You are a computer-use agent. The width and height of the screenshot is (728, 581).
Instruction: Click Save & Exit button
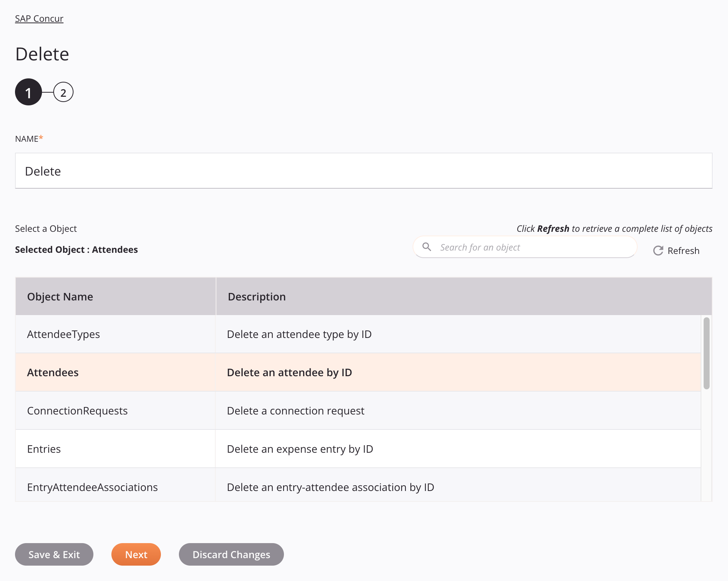point(54,554)
